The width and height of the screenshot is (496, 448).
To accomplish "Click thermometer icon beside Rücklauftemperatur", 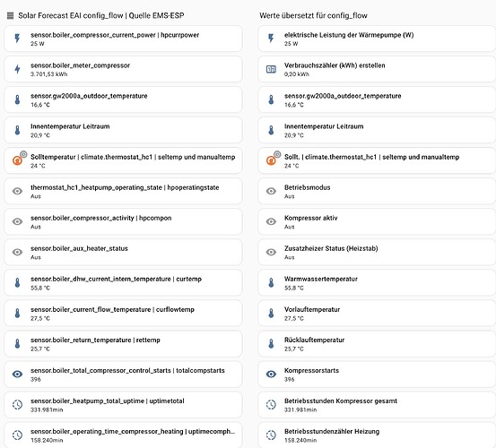I will (x=271, y=343).
